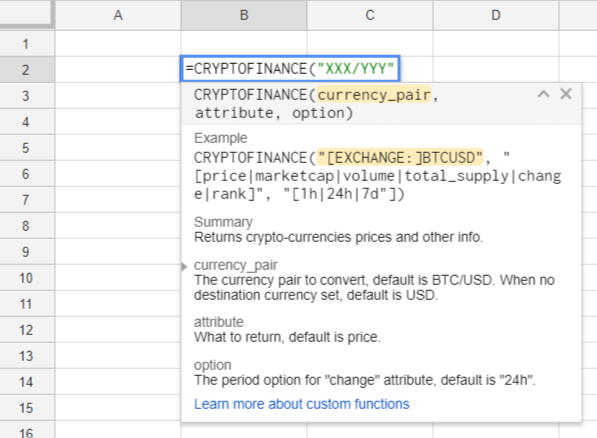597x438 pixels.
Task: Select row 8 header
Action: [x=27, y=226]
